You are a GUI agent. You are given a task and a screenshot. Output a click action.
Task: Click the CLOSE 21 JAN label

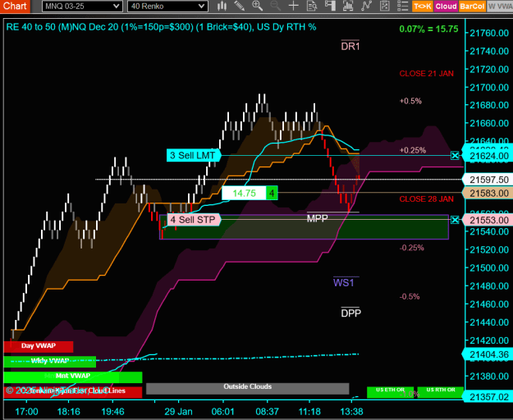tap(426, 74)
